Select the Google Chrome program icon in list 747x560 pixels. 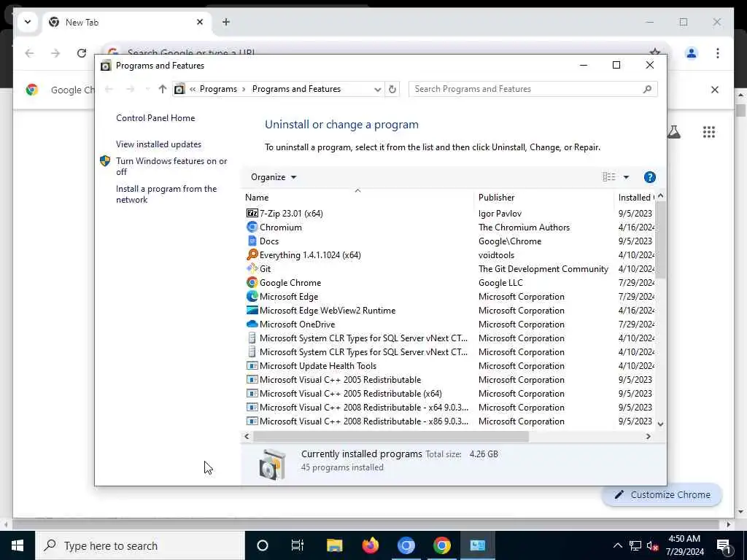252,282
